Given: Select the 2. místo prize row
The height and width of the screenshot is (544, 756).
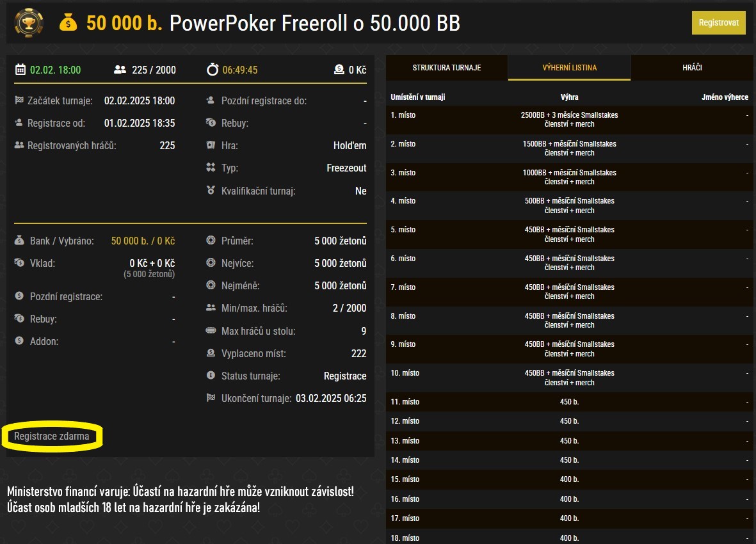Looking at the screenshot, I should (x=570, y=148).
